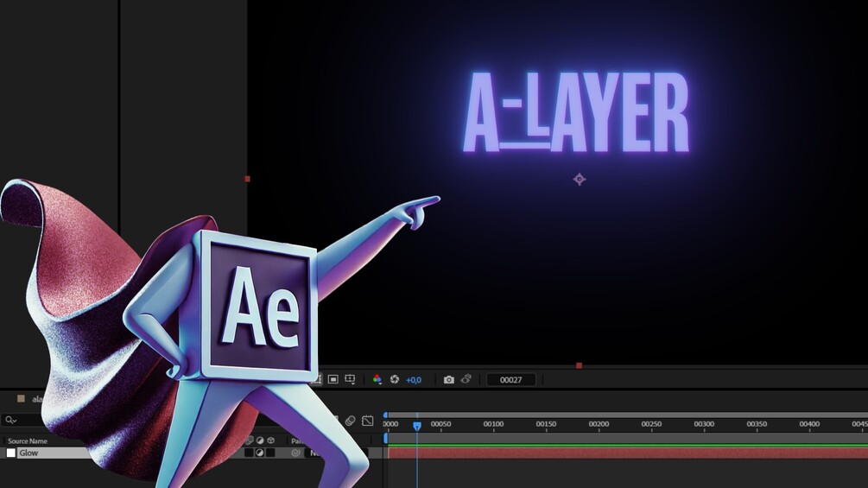The width and height of the screenshot is (868, 488).
Task: Click the gray work area bar
Action: (628, 438)
